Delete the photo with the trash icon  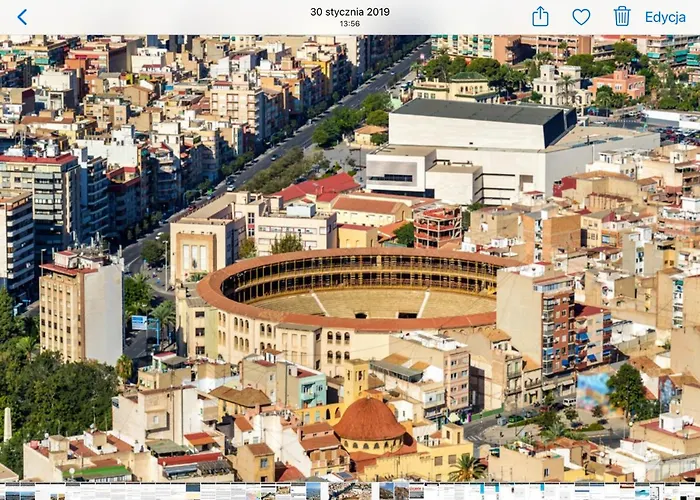pos(621,17)
